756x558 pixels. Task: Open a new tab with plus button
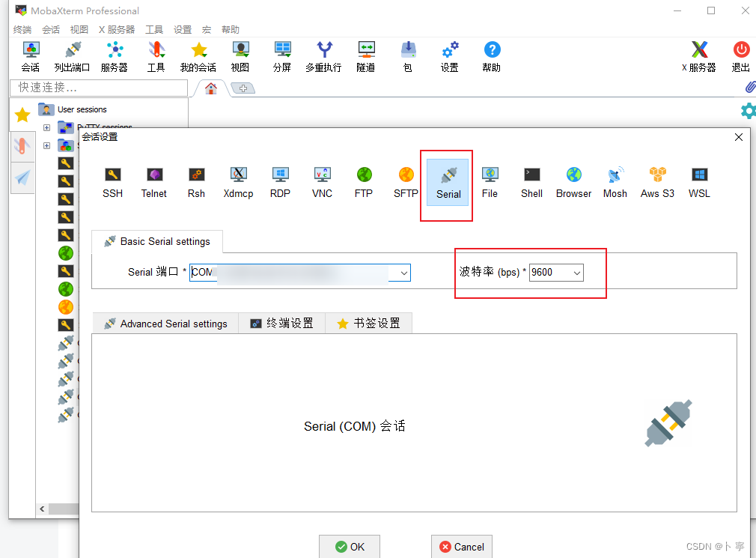[243, 88]
